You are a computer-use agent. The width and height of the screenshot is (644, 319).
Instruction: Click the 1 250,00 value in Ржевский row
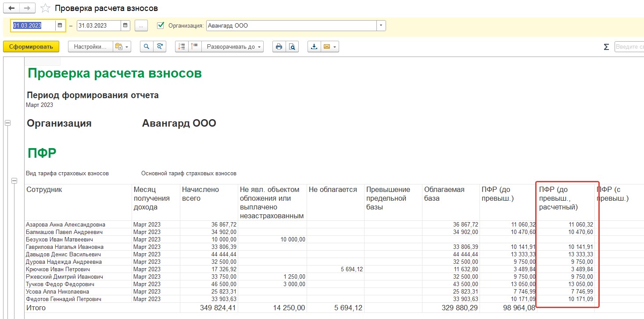click(x=294, y=276)
